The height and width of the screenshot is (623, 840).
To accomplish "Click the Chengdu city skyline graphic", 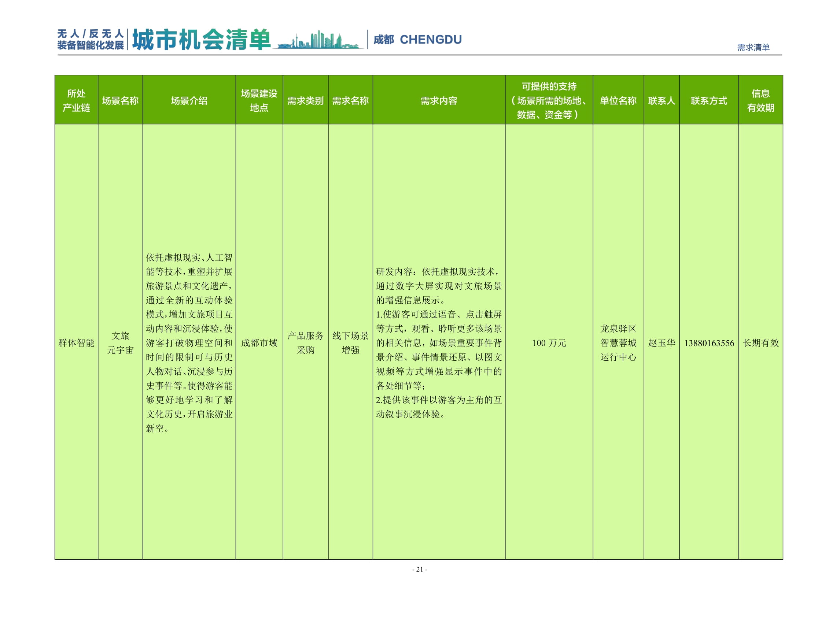I will pos(319,40).
